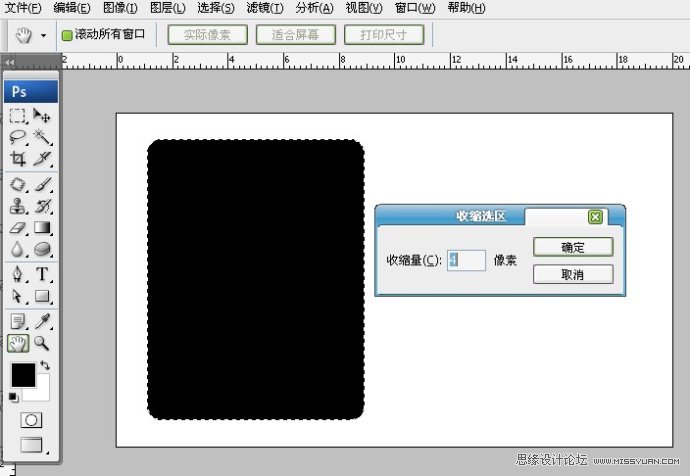Open the 窗口(W) menu
690x476 pixels.
(x=415, y=8)
